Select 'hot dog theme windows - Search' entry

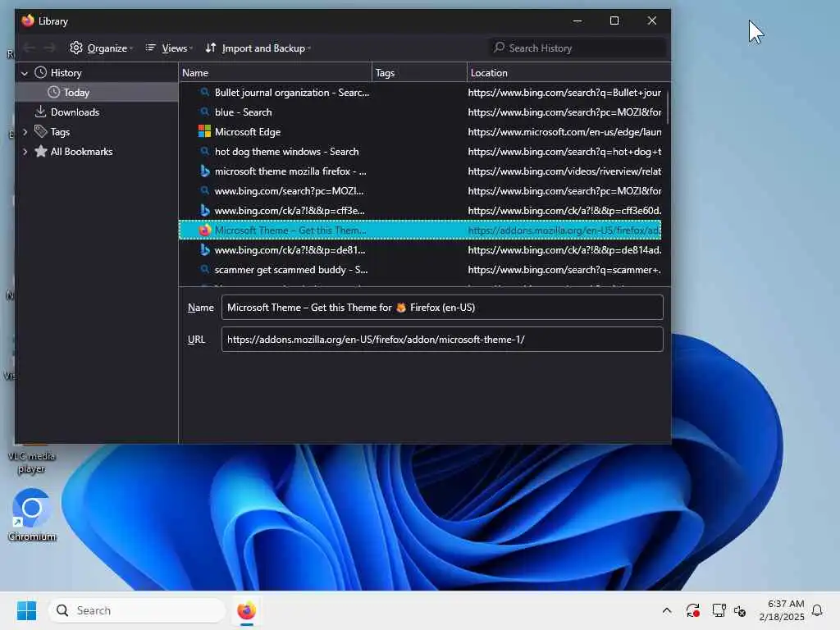420,152
